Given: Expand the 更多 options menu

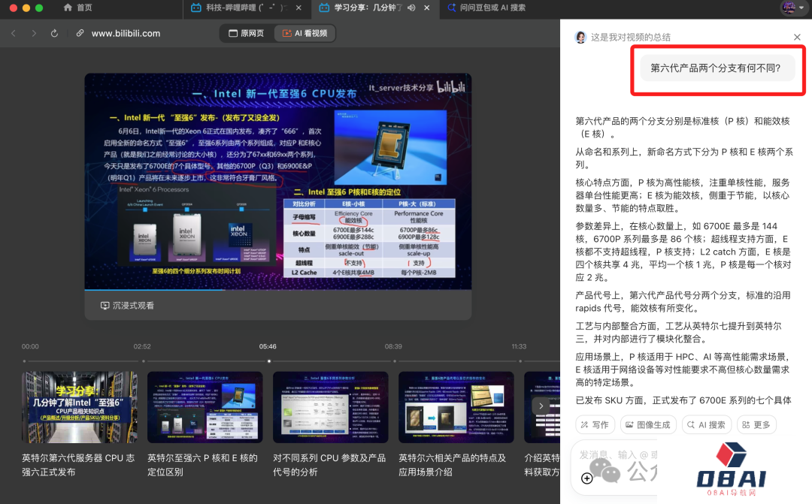Looking at the screenshot, I should point(756,424).
